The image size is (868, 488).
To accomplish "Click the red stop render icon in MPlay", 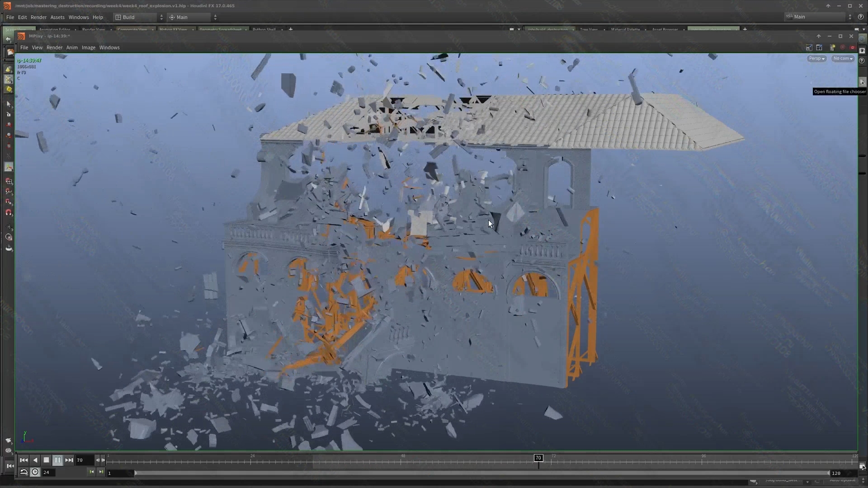I will tap(853, 47).
